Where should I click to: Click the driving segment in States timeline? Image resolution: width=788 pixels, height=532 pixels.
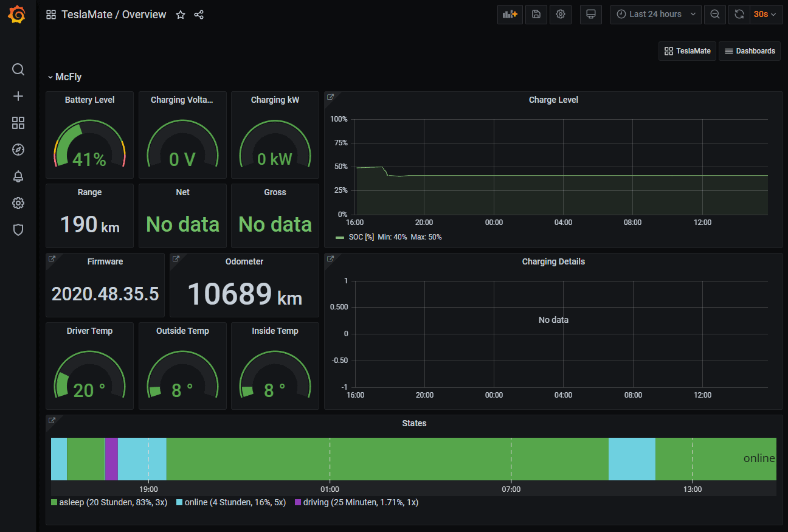coord(111,459)
